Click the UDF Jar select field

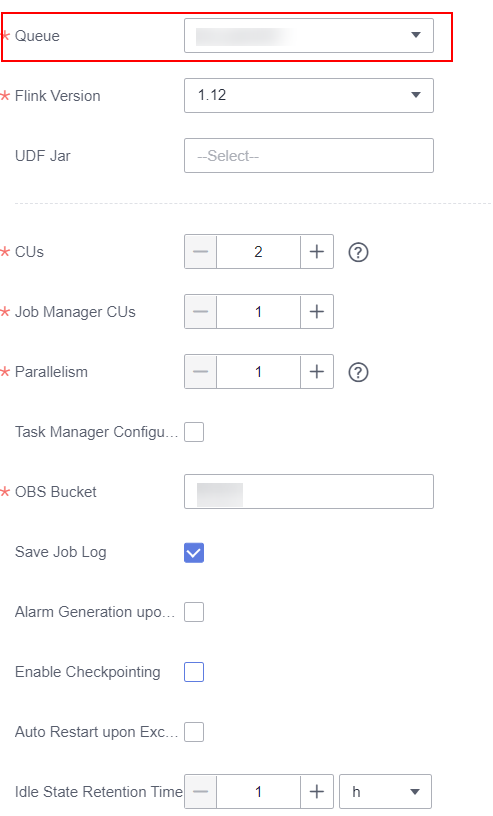309,156
